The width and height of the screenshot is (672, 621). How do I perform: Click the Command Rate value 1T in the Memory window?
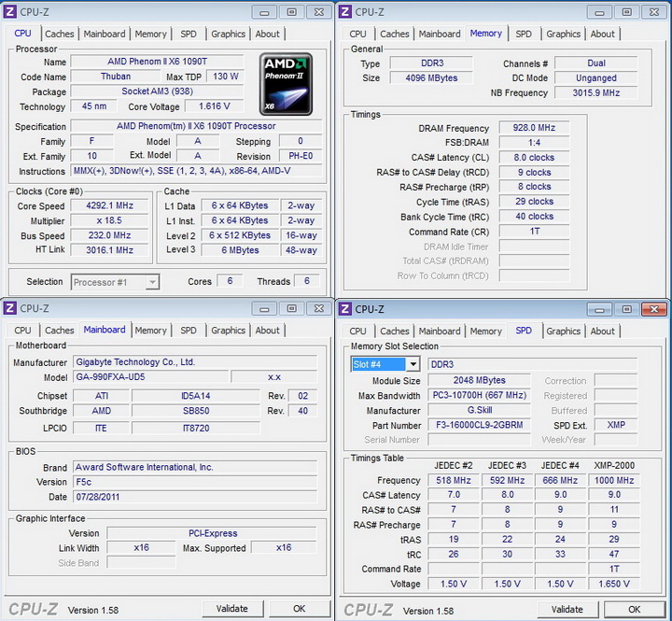click(x=535, y=232)
